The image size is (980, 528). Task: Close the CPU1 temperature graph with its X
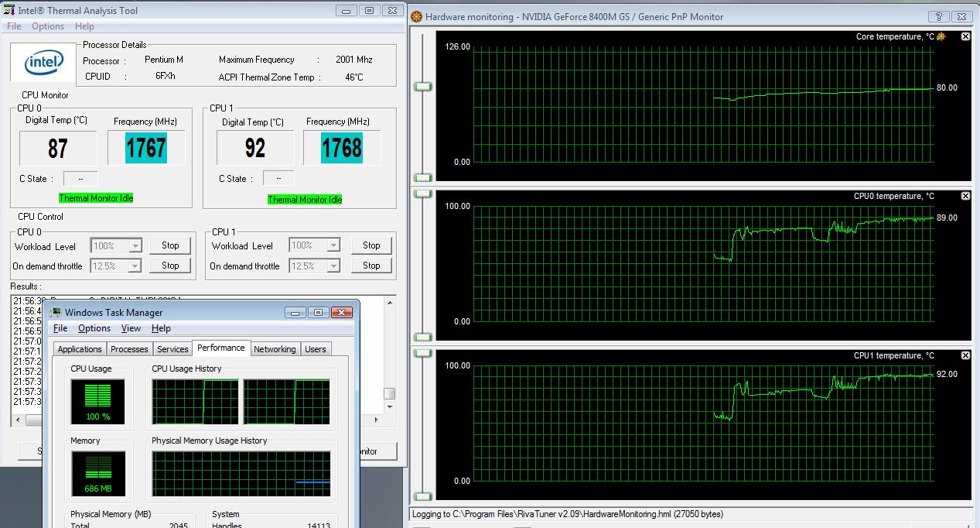[965, 355]
